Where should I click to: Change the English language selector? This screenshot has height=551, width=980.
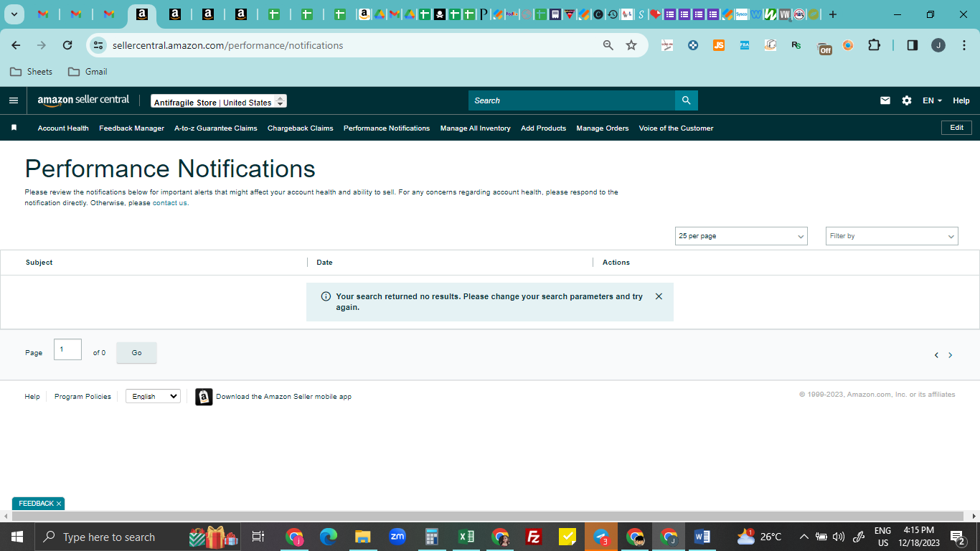[x=153, y=396]
